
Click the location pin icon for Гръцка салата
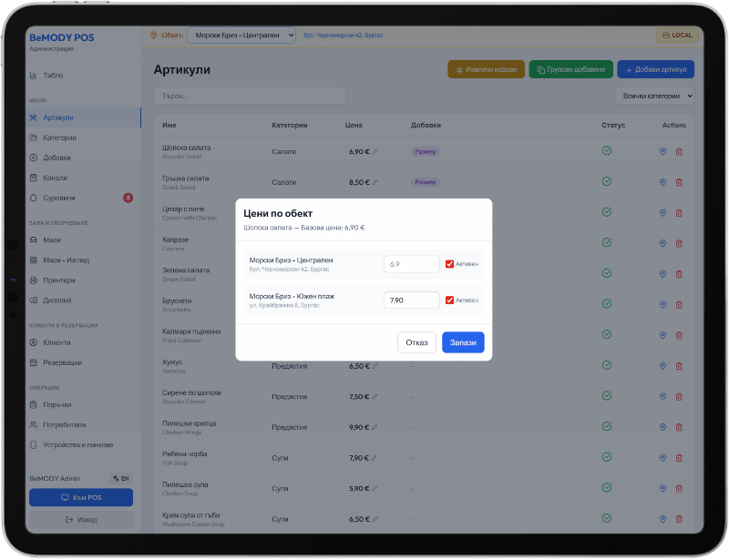click(663, 182)
